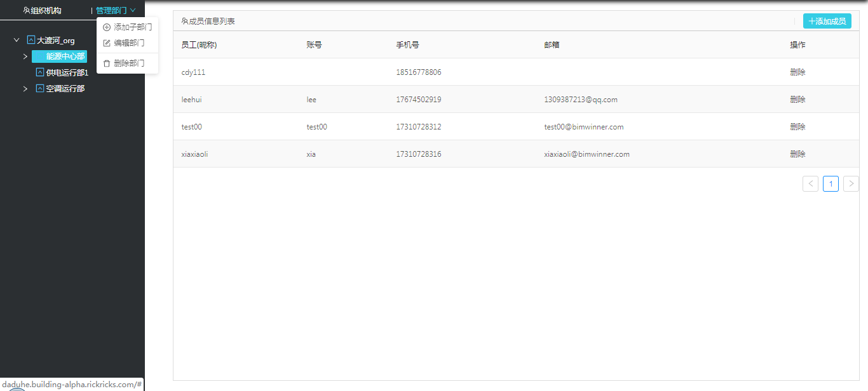Delete member leehui via 删除 link
Viewport: 868px width, 391px height.
click(797, 100)
